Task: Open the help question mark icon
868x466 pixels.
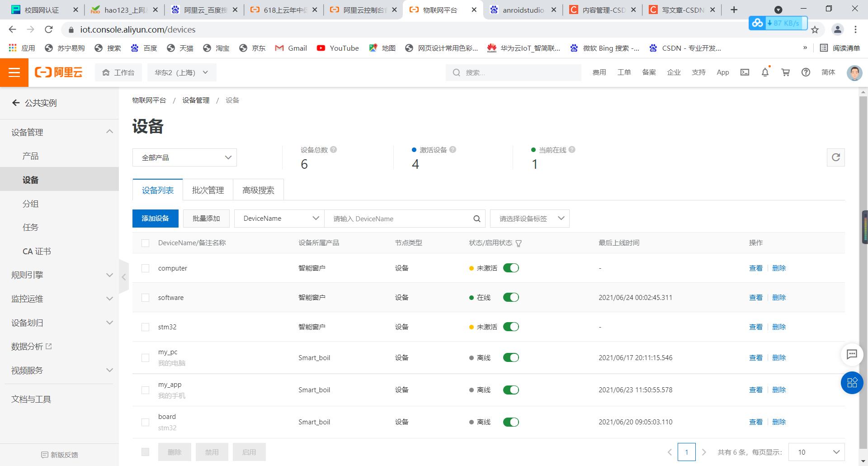Action: [806, 72]
